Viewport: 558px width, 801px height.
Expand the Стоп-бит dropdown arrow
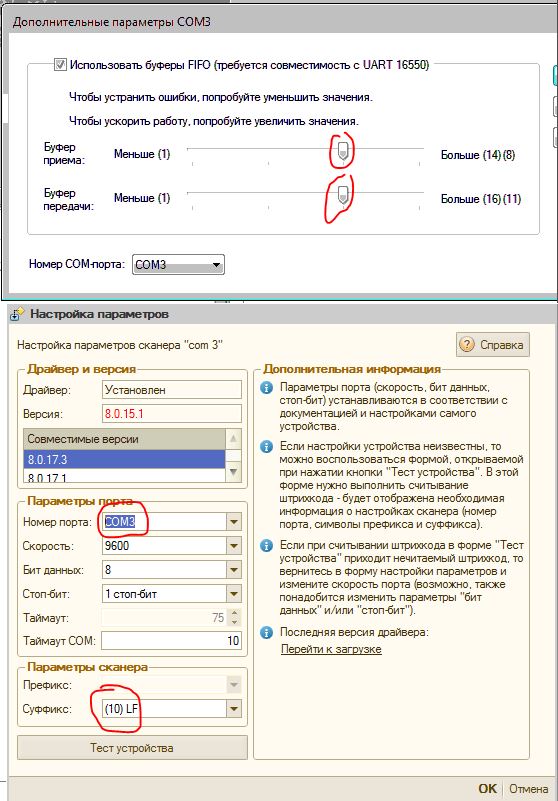click(x=234, y=594)
